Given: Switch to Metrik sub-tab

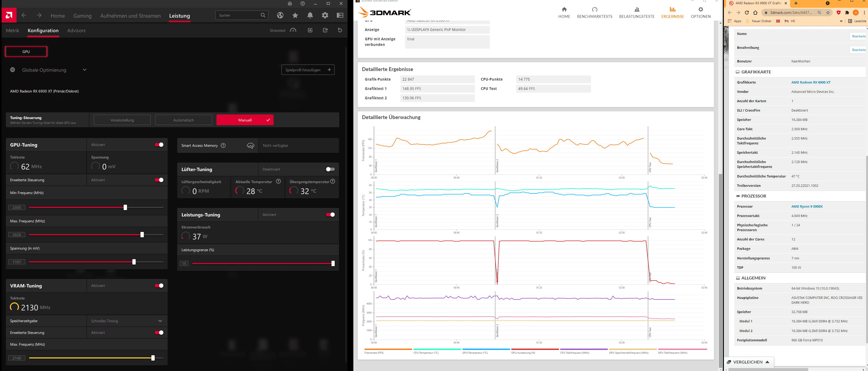Looking at the screenshot, I should coord(13,30).
